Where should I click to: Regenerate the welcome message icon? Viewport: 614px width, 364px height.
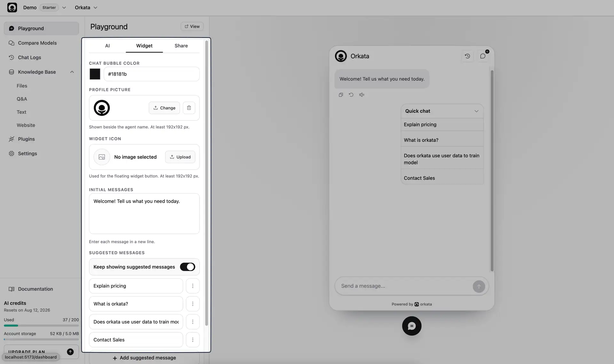coord(351,95)
